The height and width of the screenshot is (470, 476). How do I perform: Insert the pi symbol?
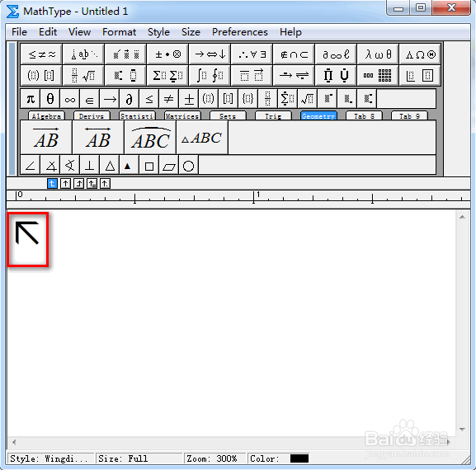point(31,99)
